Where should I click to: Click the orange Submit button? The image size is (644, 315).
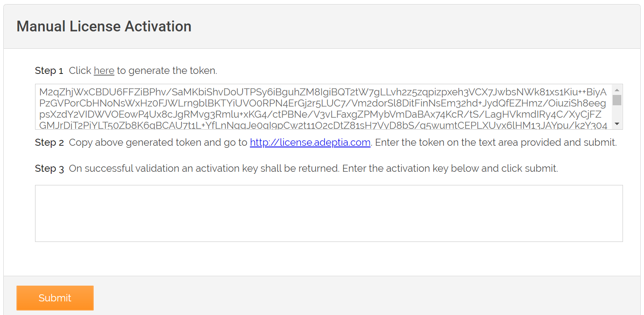coord(55,298)
